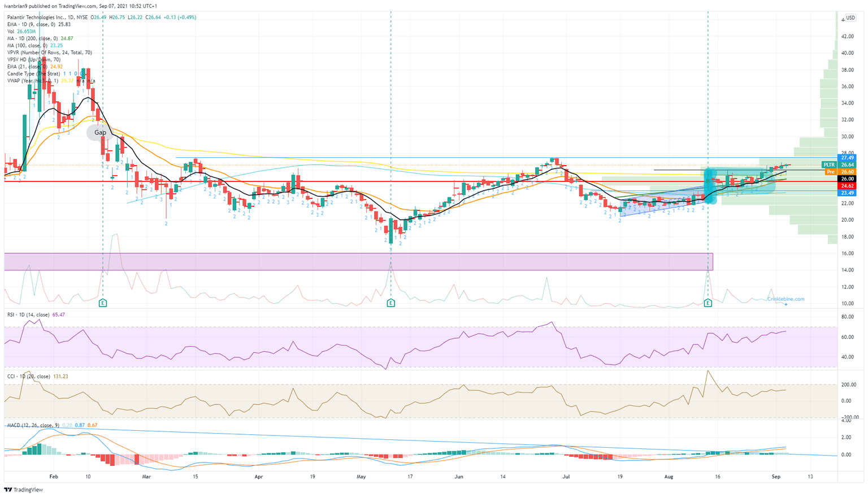Click the blue 27.49 price label

847,158
